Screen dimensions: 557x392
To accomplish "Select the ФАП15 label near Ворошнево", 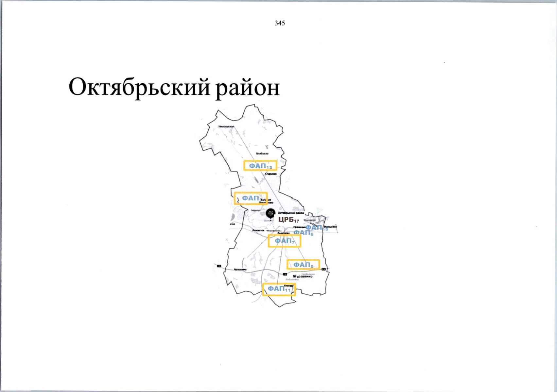I will [316, 227].
